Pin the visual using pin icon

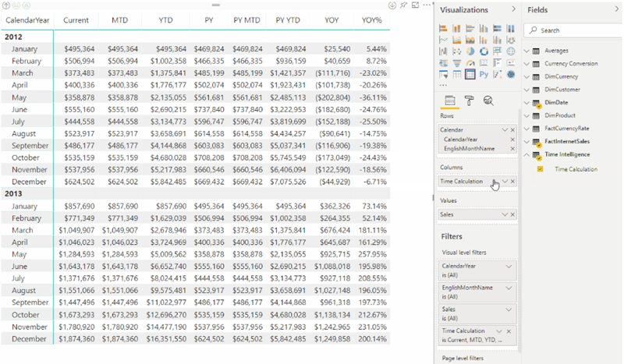point(402,5)
